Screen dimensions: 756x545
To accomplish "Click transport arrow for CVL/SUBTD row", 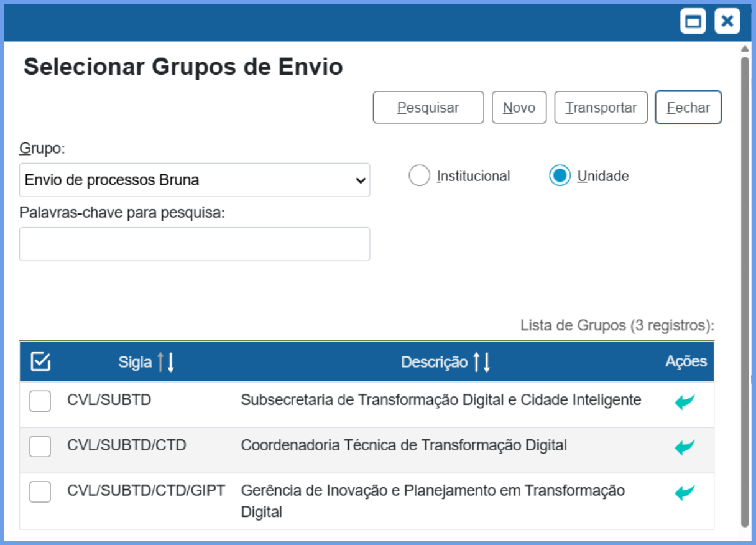I will [685, 402].
